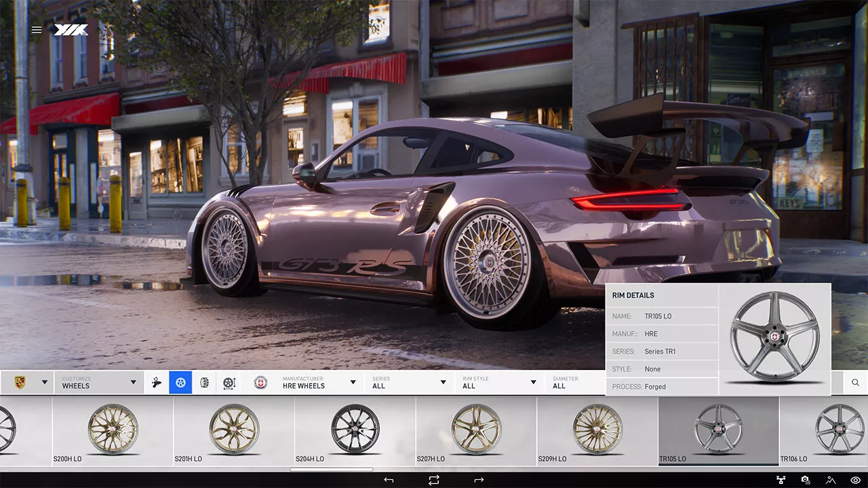The image size is (868, 488).
Task: Open the drone camera mode
Action: coord(781,480)
